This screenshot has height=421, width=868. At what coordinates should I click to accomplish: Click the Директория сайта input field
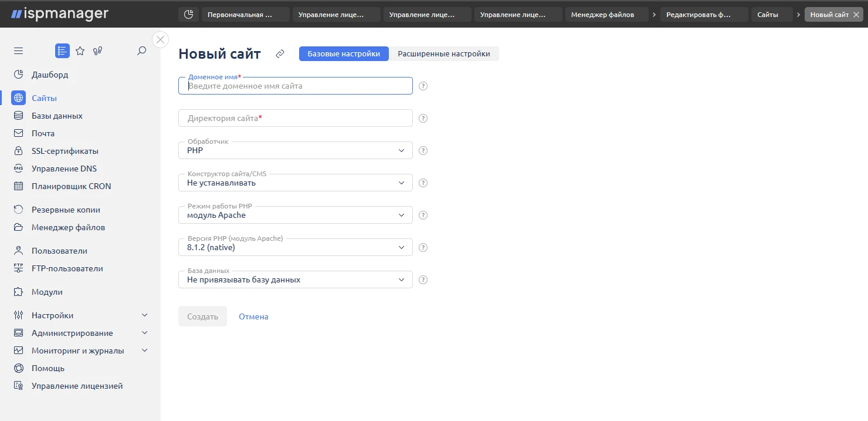click(x=295, y=119)
